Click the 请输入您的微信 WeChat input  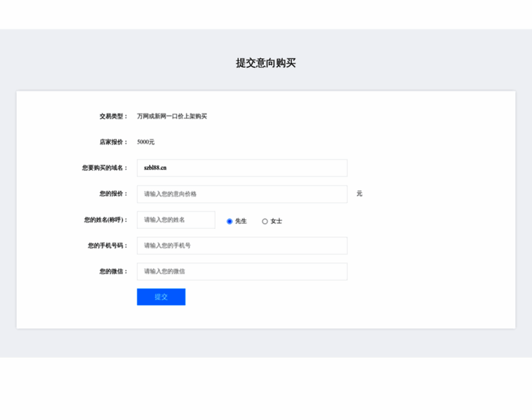[x=242, y=272]
